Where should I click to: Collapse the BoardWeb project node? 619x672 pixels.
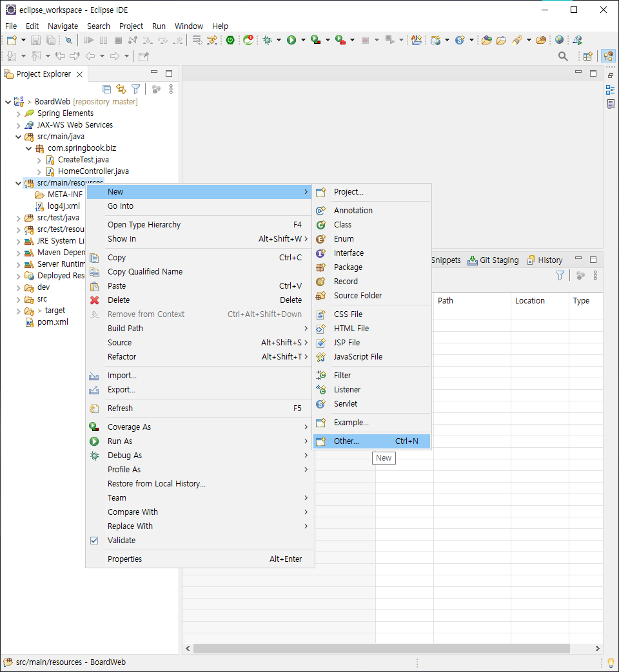8,102
